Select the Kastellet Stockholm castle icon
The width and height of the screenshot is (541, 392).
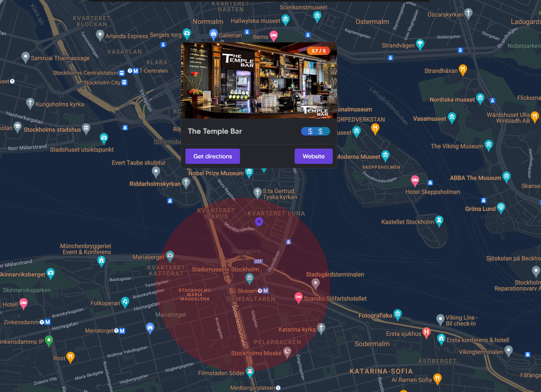click(x=440, y=221)
